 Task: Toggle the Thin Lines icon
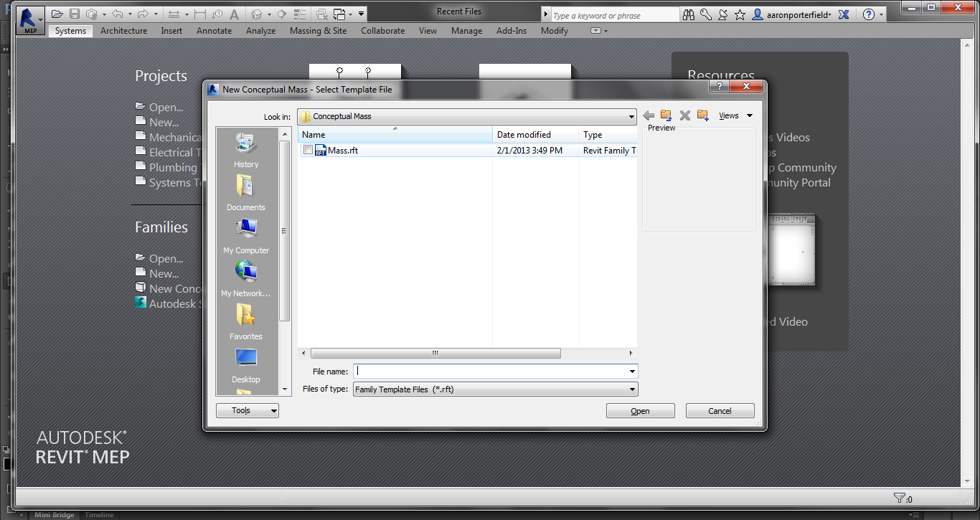pos(301,14)
